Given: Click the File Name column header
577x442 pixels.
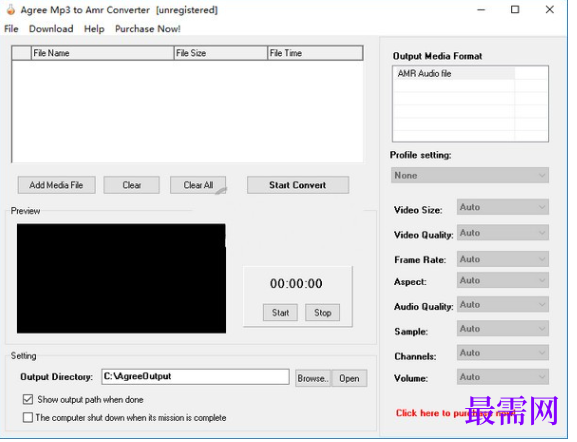Looking at the screenshot, I should [x=102, y=53].
